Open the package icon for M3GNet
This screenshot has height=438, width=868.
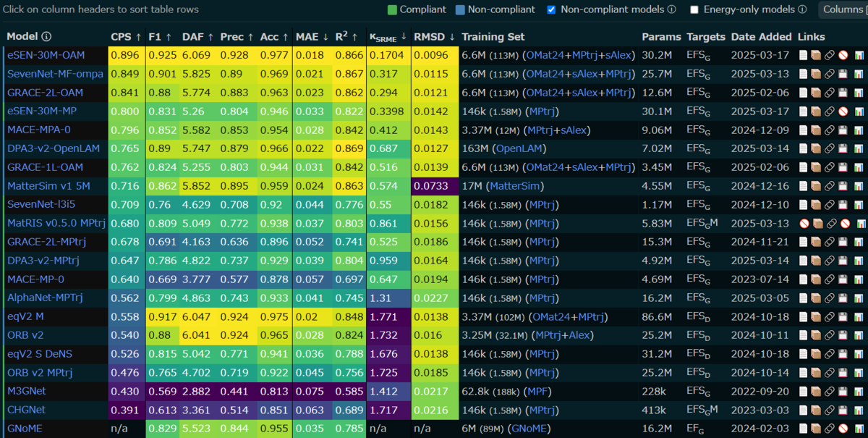point(816,391)
